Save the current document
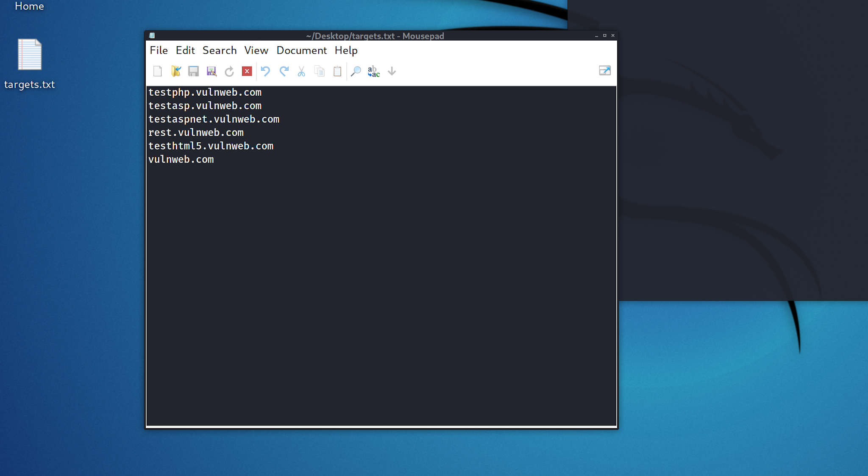This screenshot has height=476, width=868. (x=194, y=71)
